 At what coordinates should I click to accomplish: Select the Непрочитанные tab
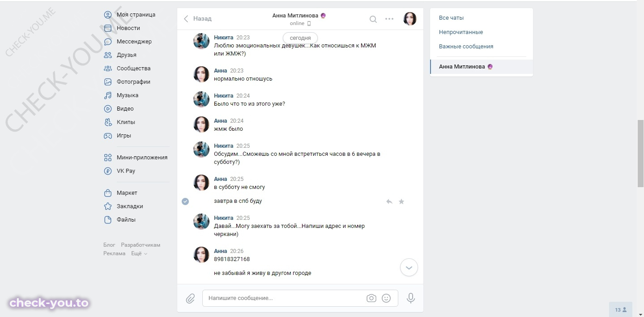(461, 32)
